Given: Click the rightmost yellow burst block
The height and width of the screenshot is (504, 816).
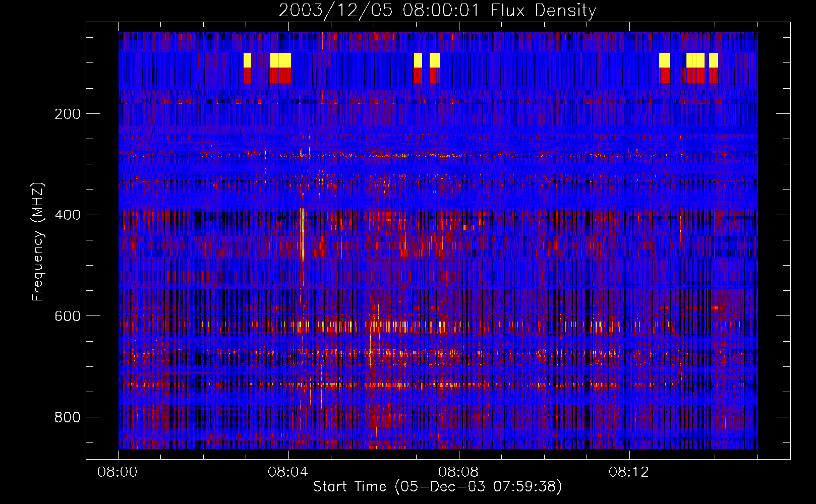Looking at the screenshot, I should [713, 60].
